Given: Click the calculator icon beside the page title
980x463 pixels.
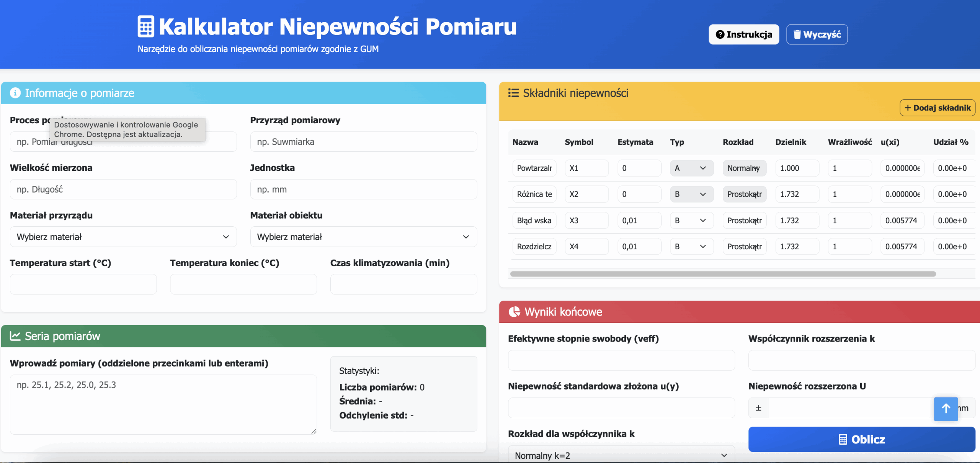Looking at the screenshot, I should 145,26.
